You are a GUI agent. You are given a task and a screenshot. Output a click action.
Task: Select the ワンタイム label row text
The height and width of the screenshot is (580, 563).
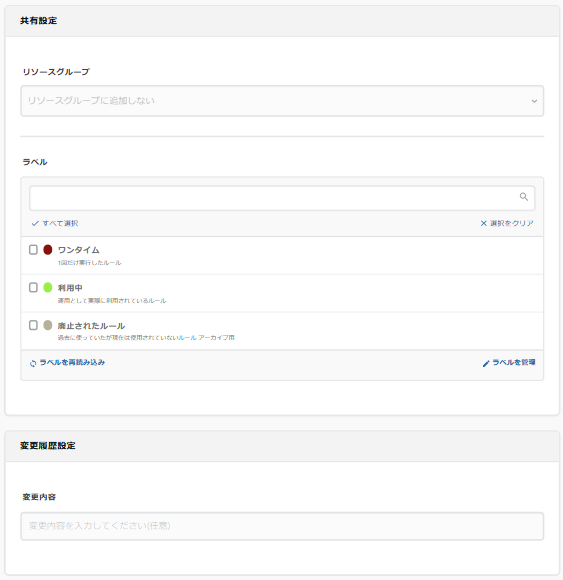[x=78, y=250]
